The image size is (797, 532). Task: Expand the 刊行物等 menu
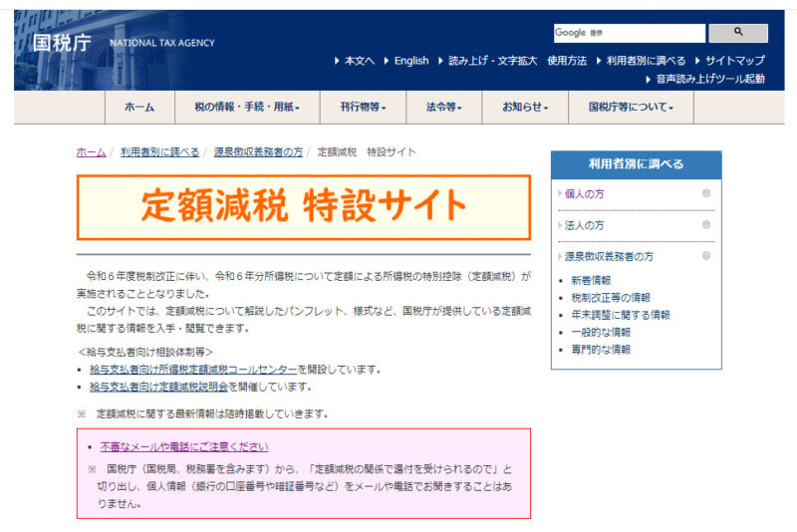pos(363,108)
